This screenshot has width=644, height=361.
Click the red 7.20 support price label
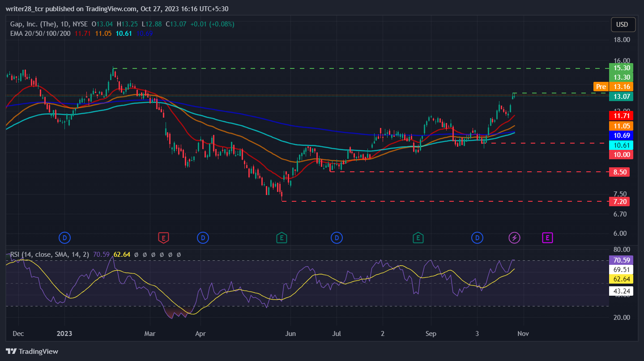[x=620, y=202]
